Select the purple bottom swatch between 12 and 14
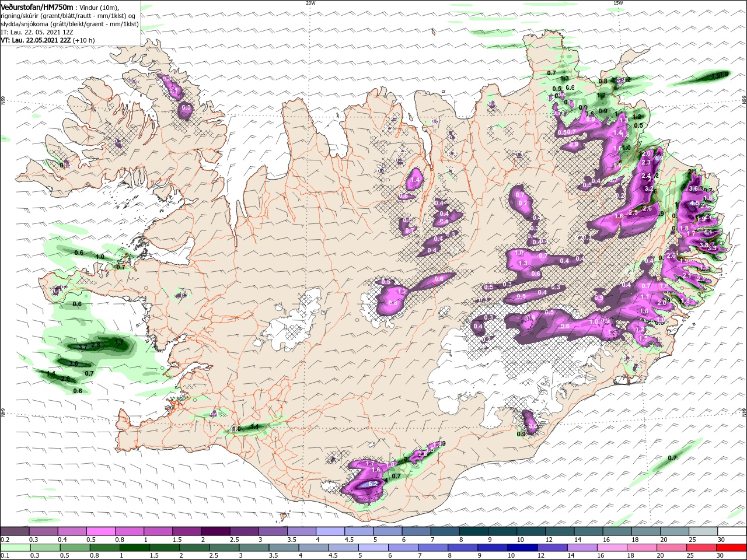This screenshot has height=560, width=747. [552, 548]
